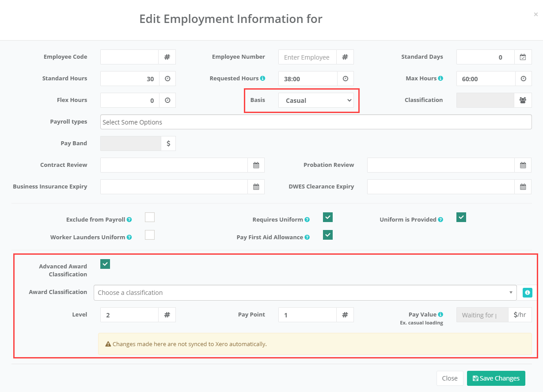The image size is (543, 392).
Task: Click the Pay Band dollar sign icon
Action: (168, 143)
